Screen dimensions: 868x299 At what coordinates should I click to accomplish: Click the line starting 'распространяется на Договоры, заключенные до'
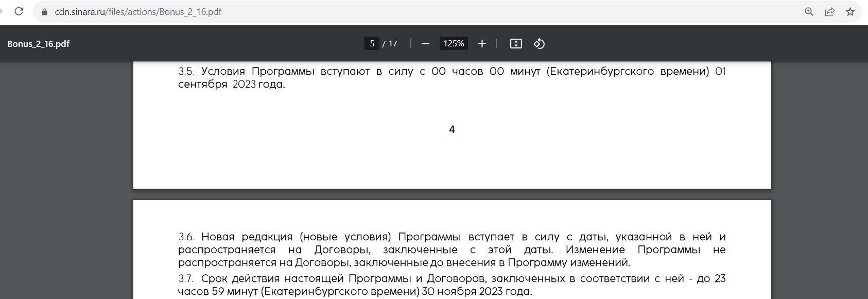point(404,262)
